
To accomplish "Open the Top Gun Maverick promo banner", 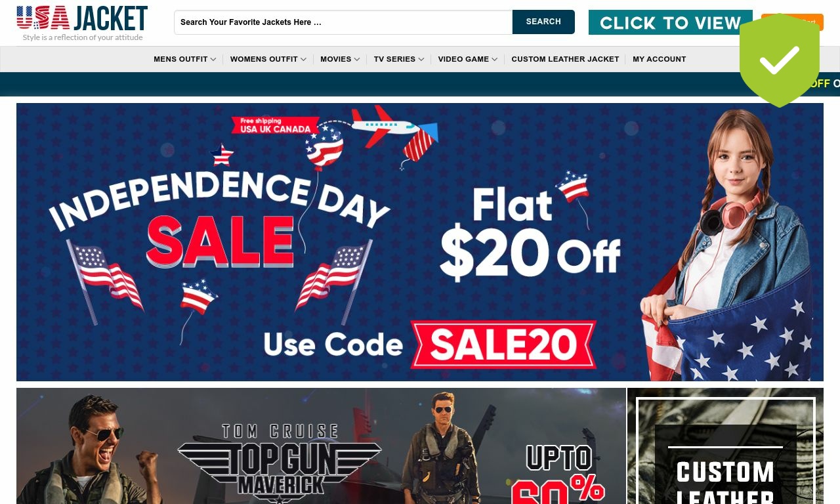I will tap(321, 446).
